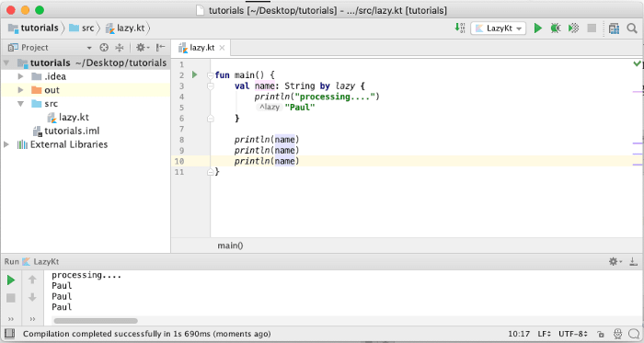Start debugging with the bug icon
The image size is (644, 343).
point(556,29)
